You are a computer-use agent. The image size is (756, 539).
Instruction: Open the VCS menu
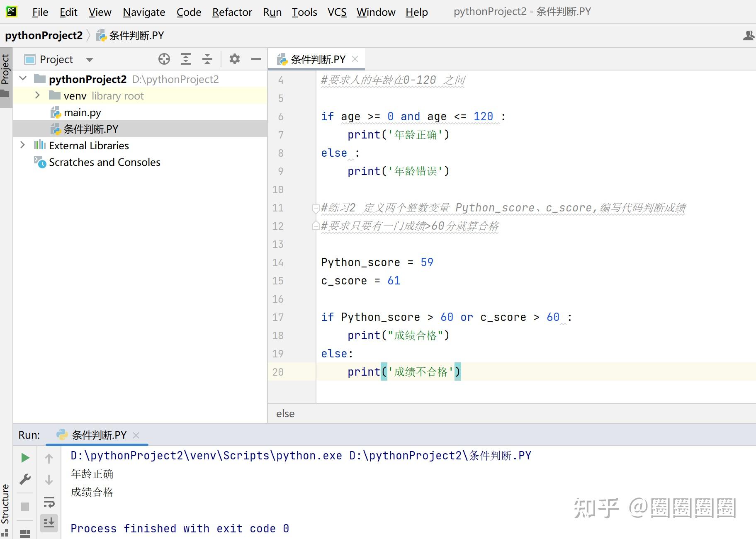tap(337, 12)
